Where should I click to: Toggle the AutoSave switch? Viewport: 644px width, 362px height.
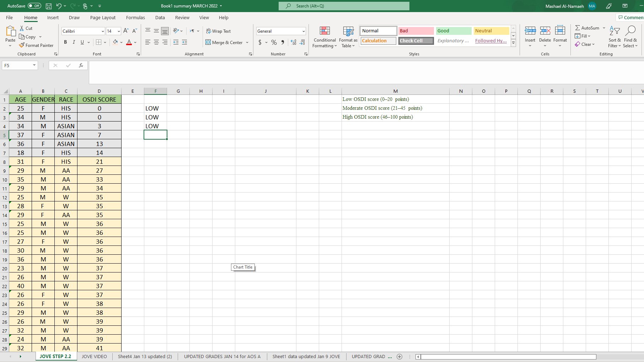[x=34, y=6]
